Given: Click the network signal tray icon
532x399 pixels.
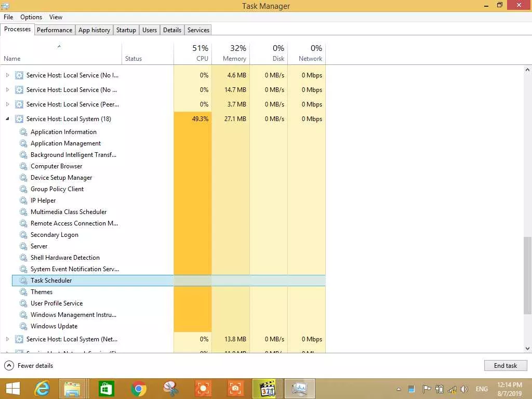Looking at the screenshot, I should pos(451,389).
